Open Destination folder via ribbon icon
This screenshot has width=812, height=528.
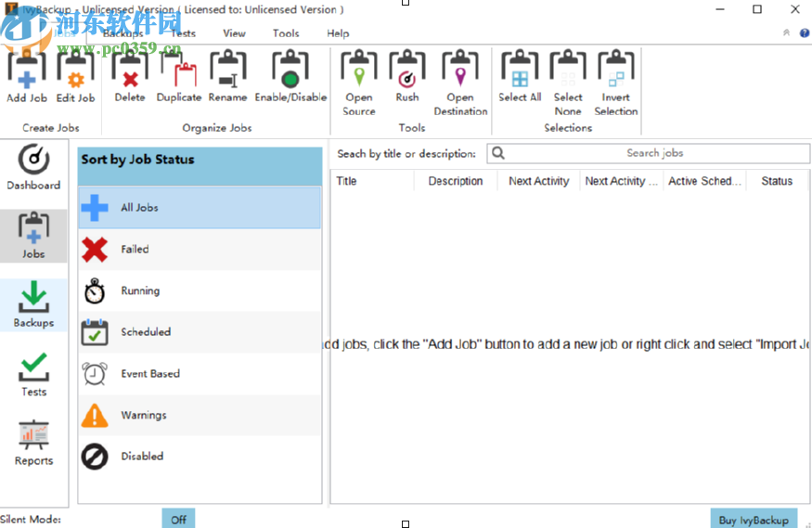click(460, 83)
